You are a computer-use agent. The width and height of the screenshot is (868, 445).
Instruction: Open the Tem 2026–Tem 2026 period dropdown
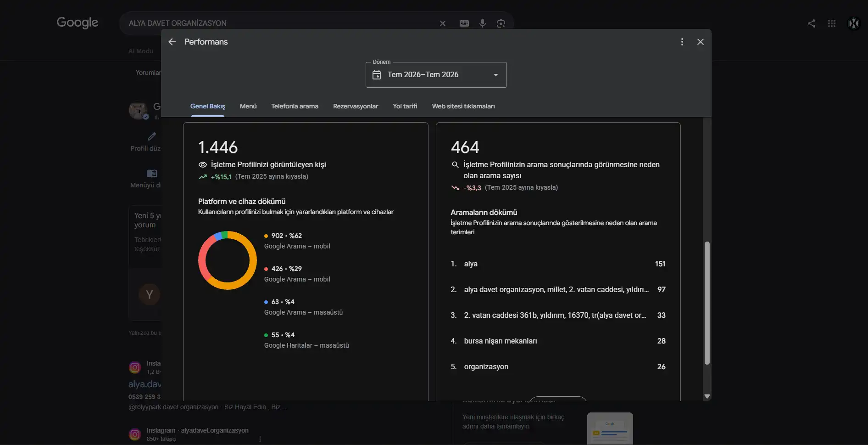pos(436,75)
